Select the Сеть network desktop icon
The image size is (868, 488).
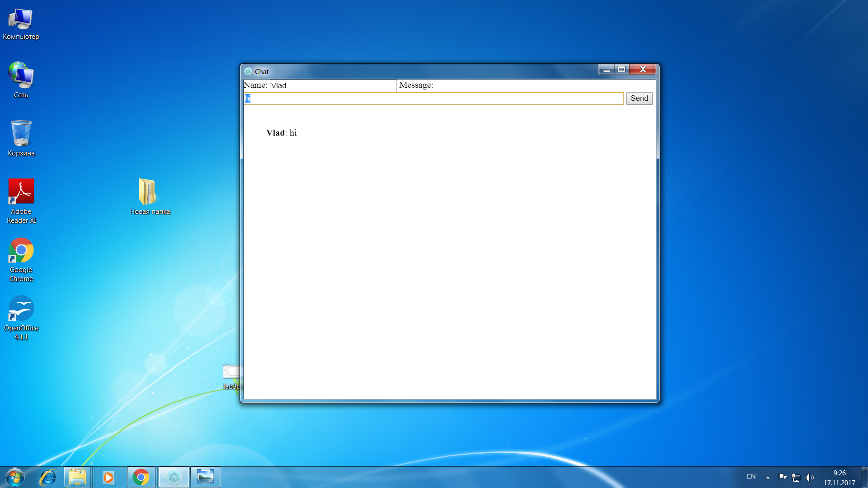tap(21, 80)
